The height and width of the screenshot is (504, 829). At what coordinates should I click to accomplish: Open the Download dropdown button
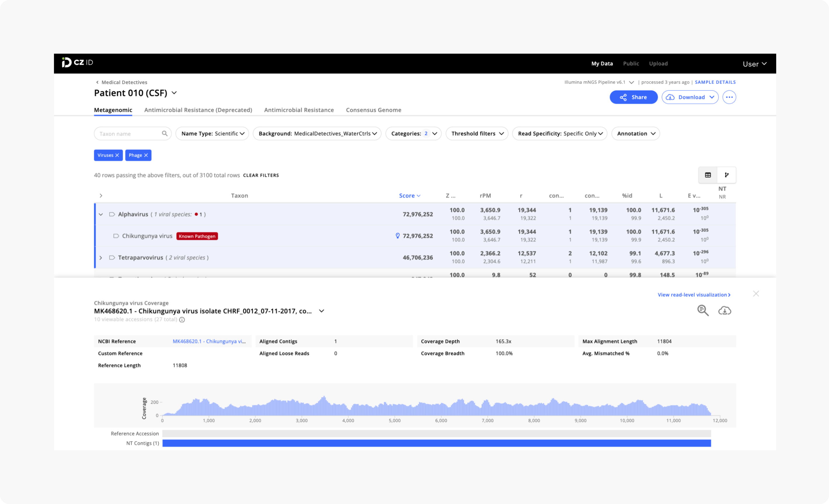point(690,97)
